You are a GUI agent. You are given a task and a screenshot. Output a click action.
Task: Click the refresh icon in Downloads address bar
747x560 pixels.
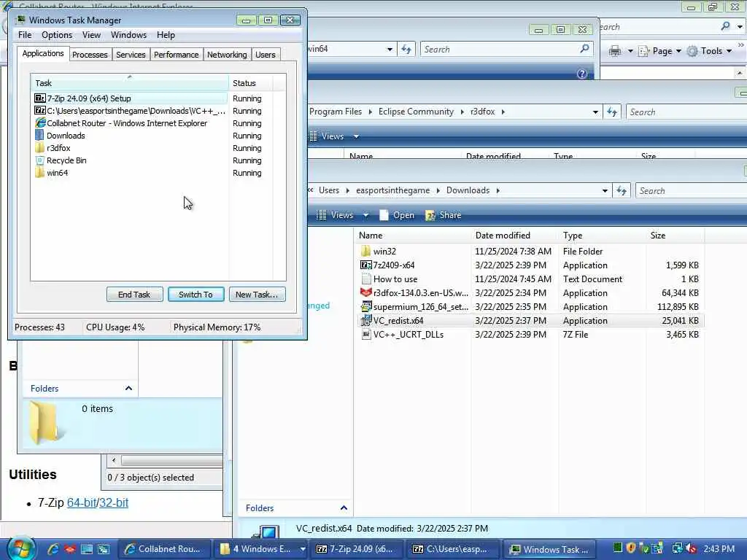(621, 190)
